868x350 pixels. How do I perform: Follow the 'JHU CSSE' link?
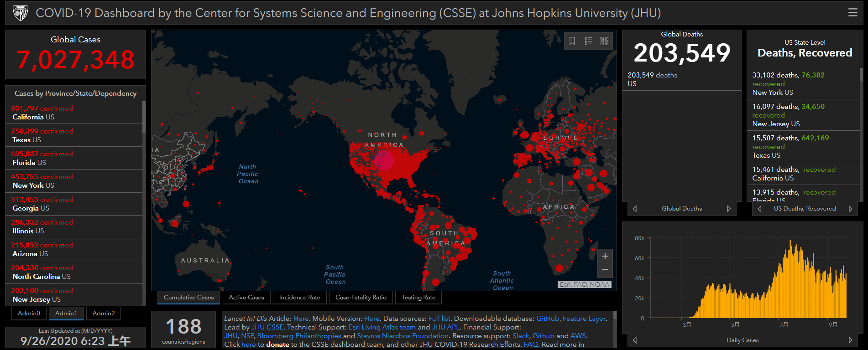tap(267, 327)
